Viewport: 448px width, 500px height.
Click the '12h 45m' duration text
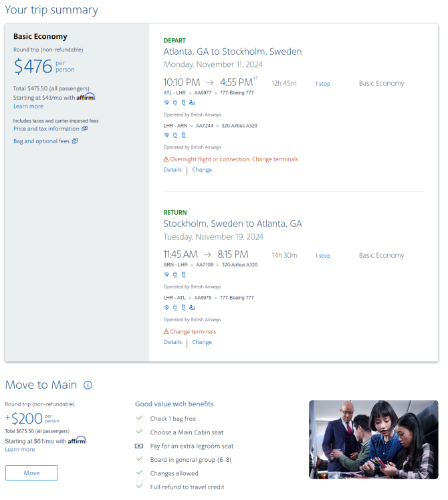284,84
